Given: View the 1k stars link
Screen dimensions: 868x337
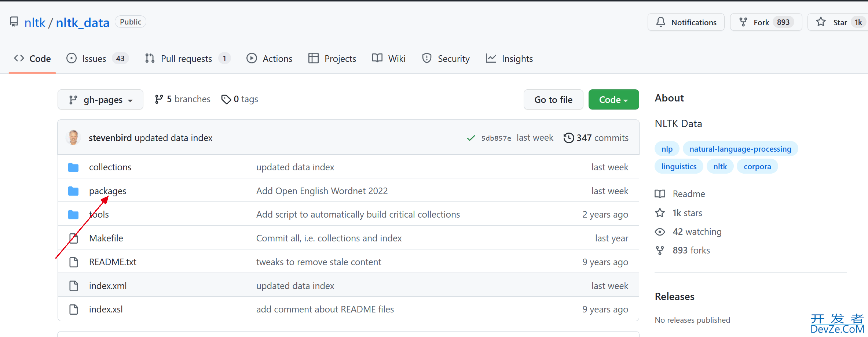Looking at the screenshot, I should click(x=679, y=213).
